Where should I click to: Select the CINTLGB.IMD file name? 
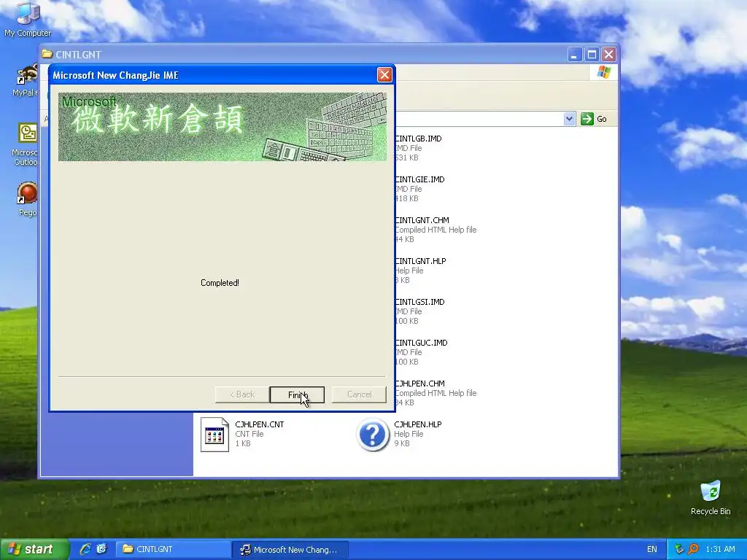coord(418,139)
